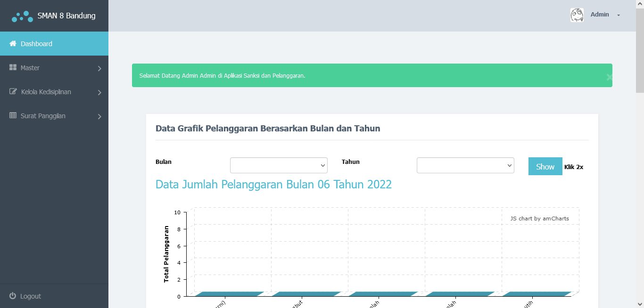644x308 pixels.
Task: Select the Surat Panggilan menu item
Action: (x=43, y=116)
